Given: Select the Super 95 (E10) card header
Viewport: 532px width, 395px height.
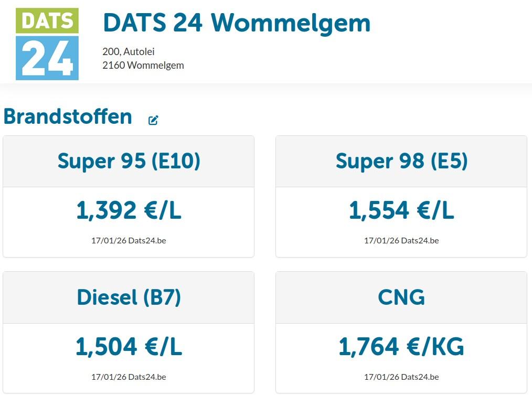Looking at the screenshot, I should click(x=129, y=161).
